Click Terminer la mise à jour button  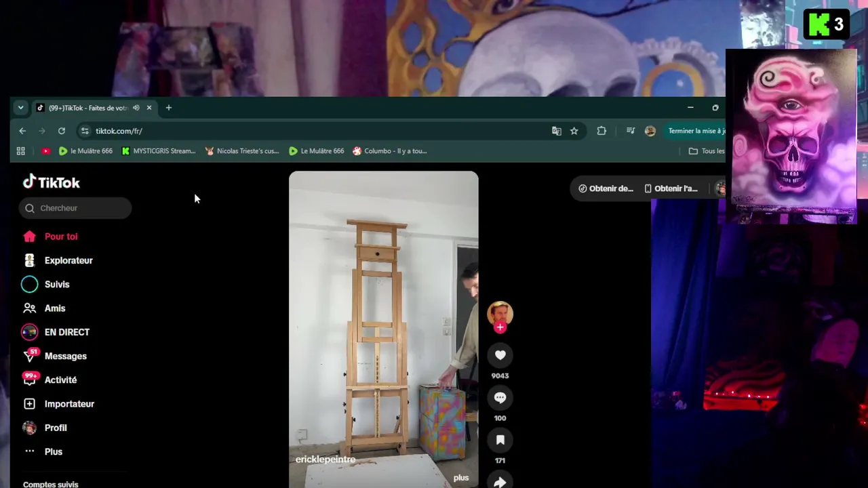[695, 131]
